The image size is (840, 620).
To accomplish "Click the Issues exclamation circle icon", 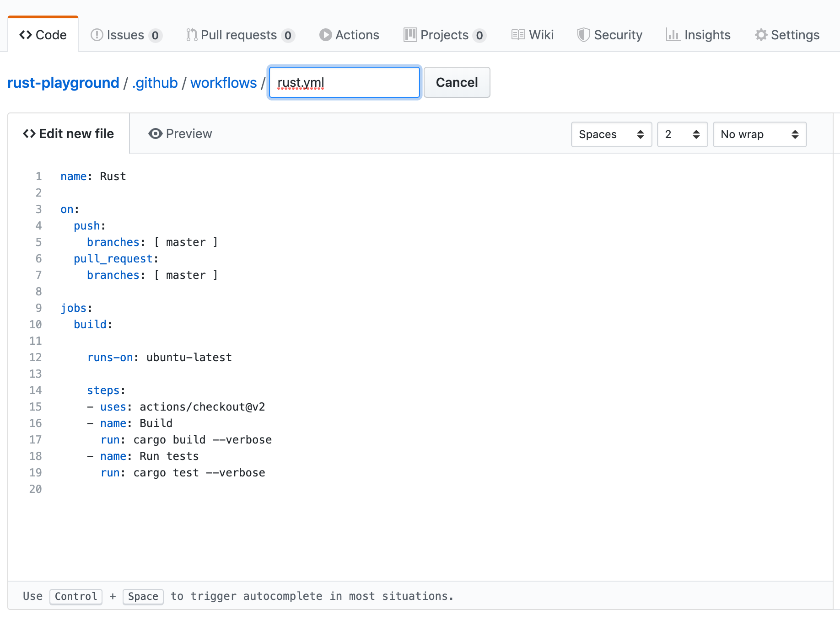I will pyautogui.click(x=97, y=35).
